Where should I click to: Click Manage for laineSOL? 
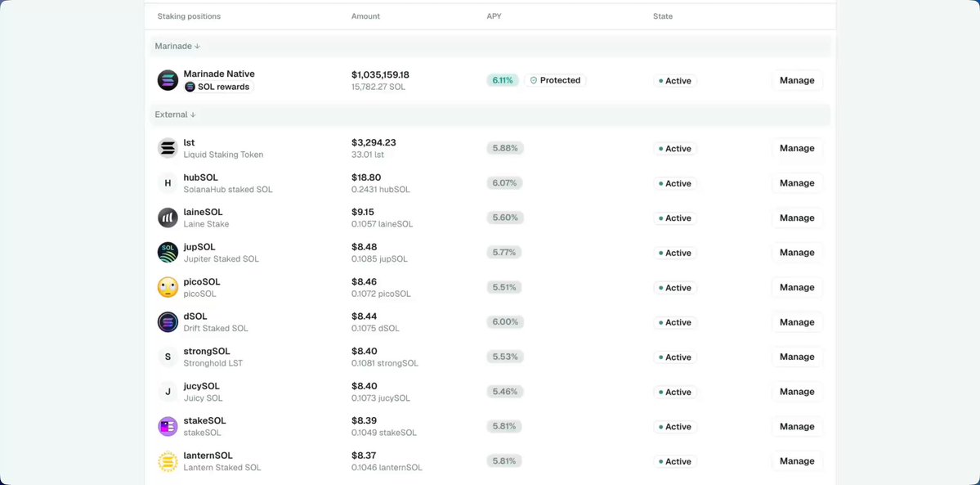tap(797, 218)
